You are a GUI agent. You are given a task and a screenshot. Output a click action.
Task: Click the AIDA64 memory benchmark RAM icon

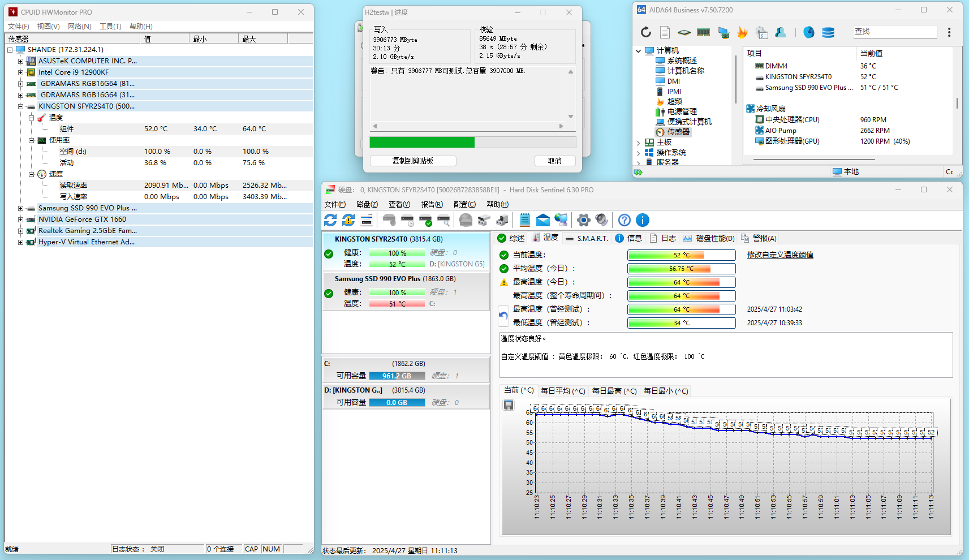(x=703, y=32)
